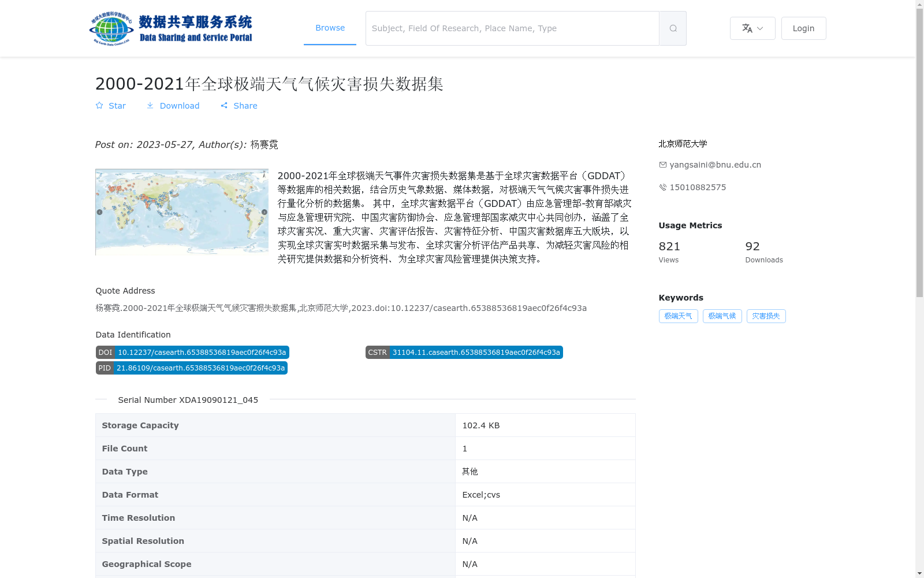
Task: Click the Login button
Action: [803, 28]
